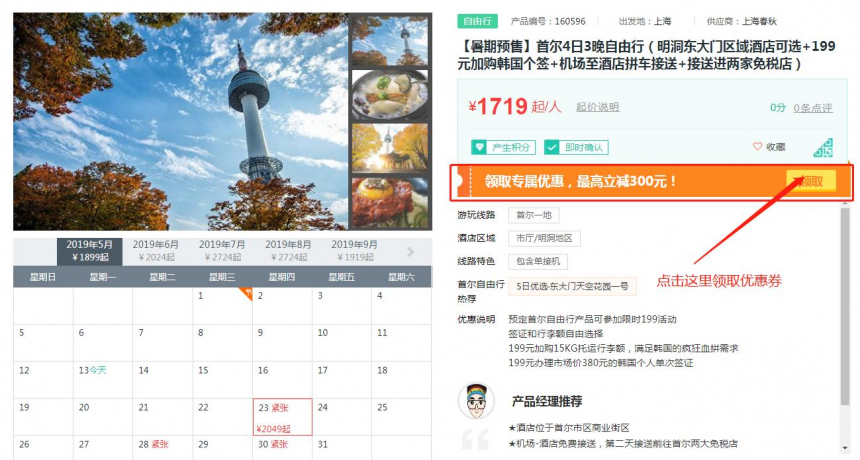Select the 包含单接机 feature option
This screenshot has width=860, height=460.
[538, 261]
